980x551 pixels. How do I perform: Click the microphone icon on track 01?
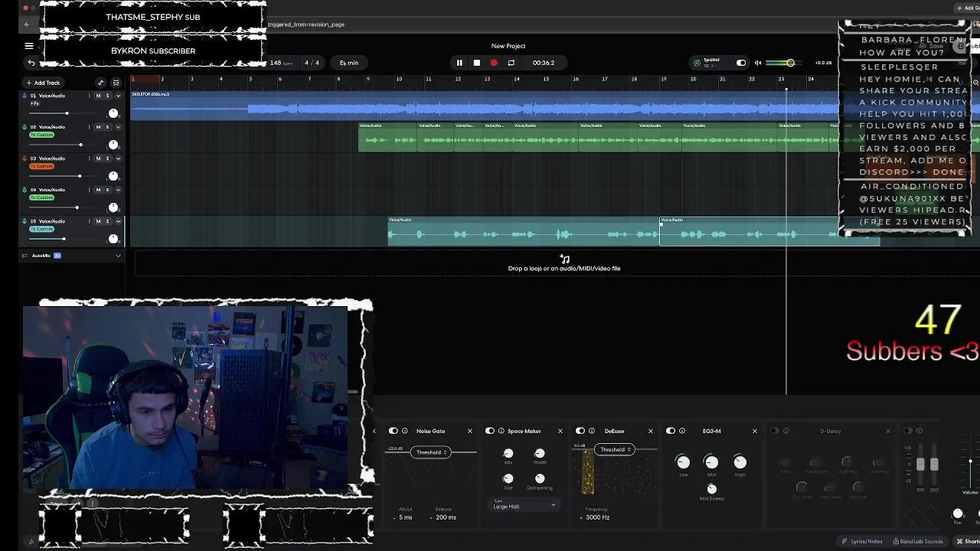(24, 96)
